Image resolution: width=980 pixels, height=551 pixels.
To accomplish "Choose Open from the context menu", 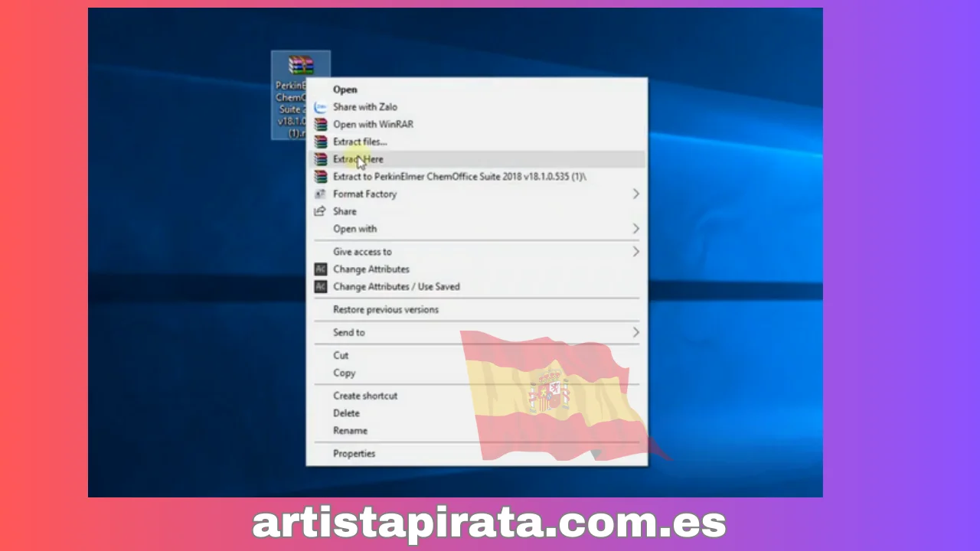I will click(476, 90).
